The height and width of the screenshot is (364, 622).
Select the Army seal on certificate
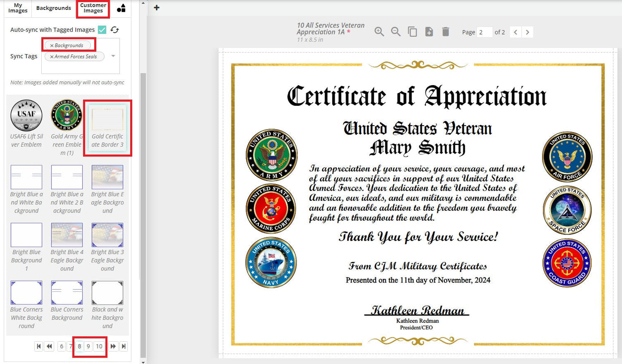pyautogui.click(x=272, y=155)
